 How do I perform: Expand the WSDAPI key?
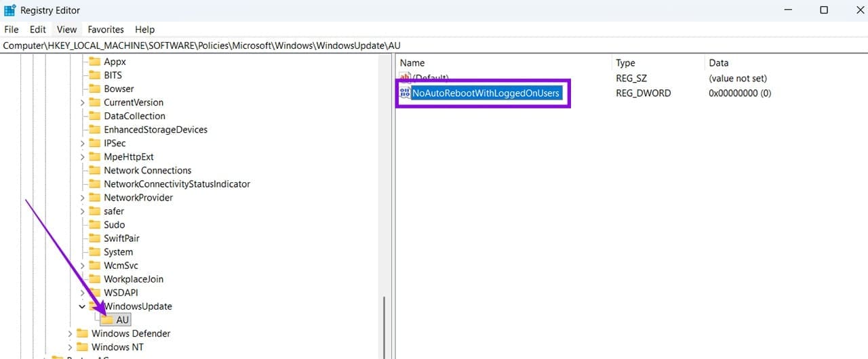click(x=82, y=292)
